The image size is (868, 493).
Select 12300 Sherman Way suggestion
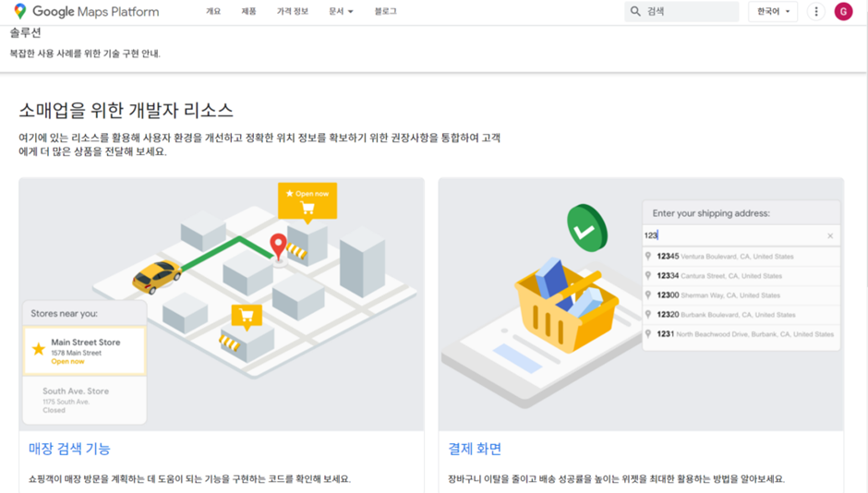click(741, 295)
